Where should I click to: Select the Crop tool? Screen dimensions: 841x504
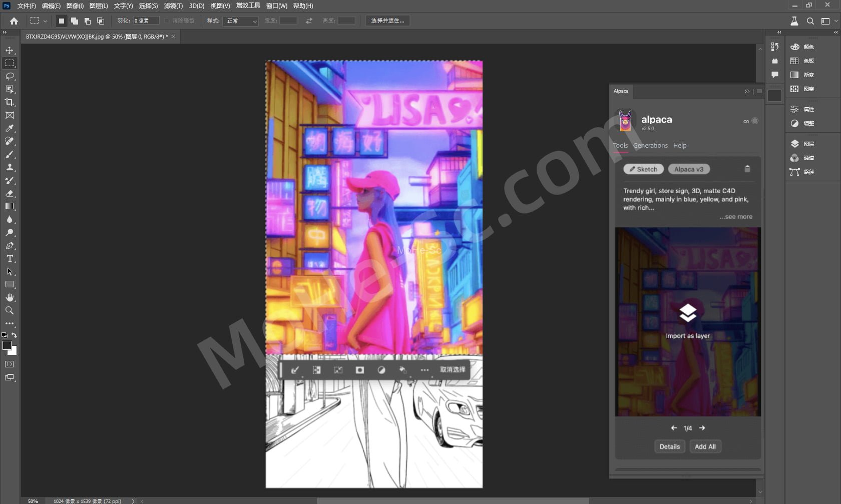(x=10, y=102)
